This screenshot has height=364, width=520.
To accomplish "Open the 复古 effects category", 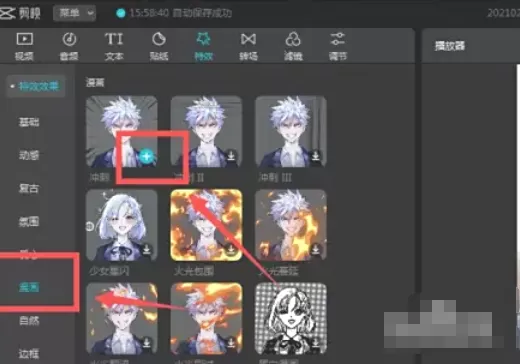I will [x=29, y=188].
